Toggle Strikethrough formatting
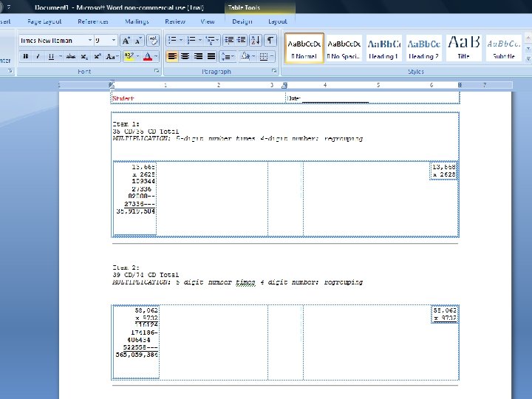This screenshot has height=399, width=532. [x=71, y=56]
